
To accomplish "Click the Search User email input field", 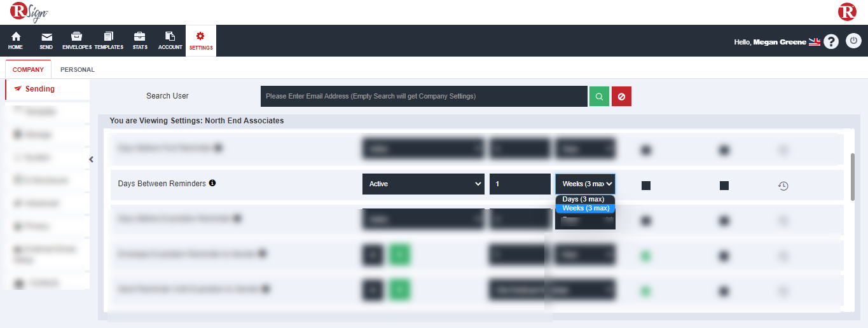I will [424, 96].
